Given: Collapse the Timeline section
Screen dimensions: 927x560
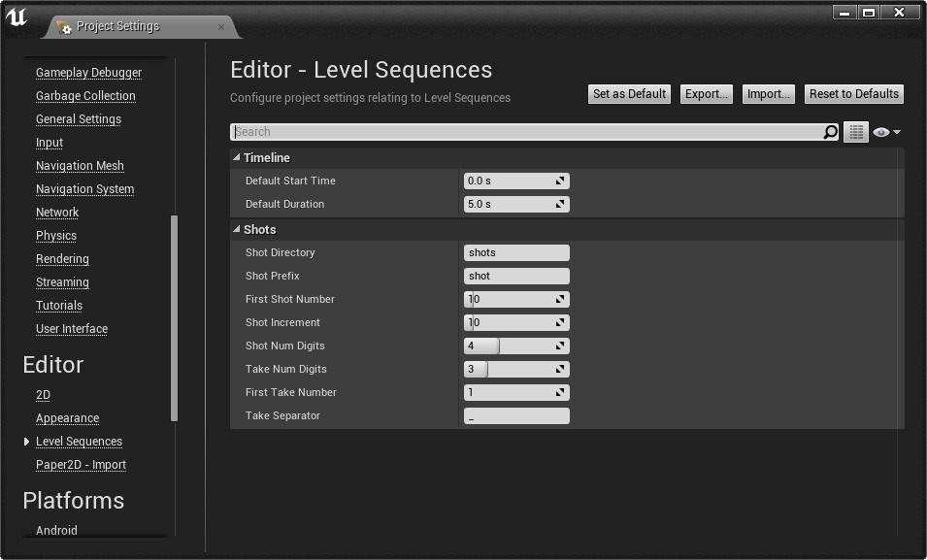Looking at the screenshot, I should (237, 157).
